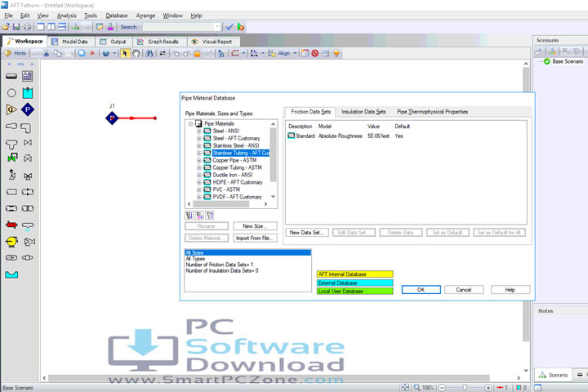Select the green control valve tool

click(12, 158)
